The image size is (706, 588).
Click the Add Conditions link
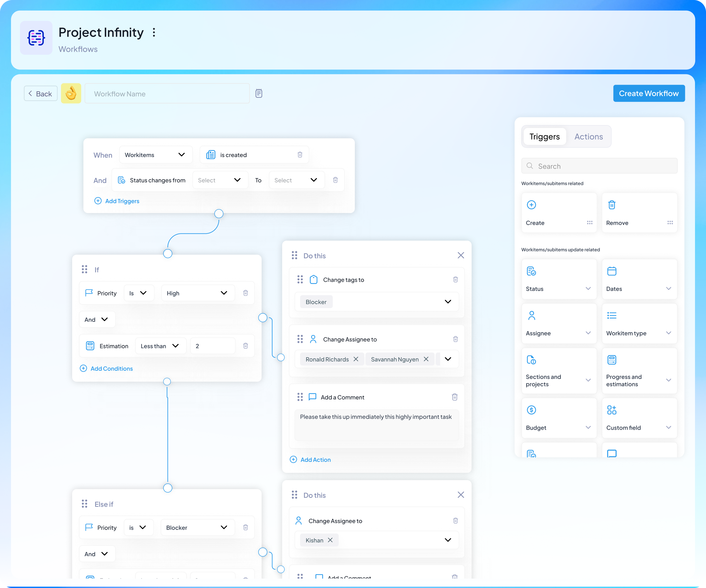point(106,368)
